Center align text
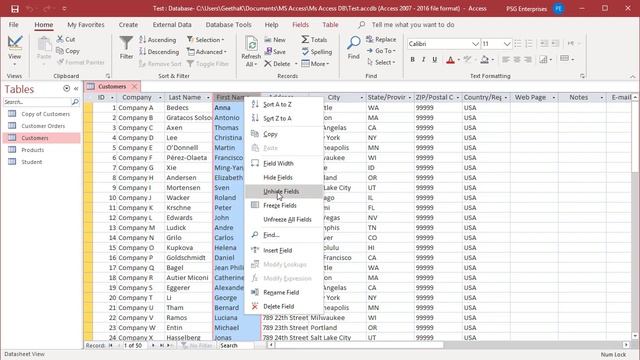 click(x=517, y=60)
